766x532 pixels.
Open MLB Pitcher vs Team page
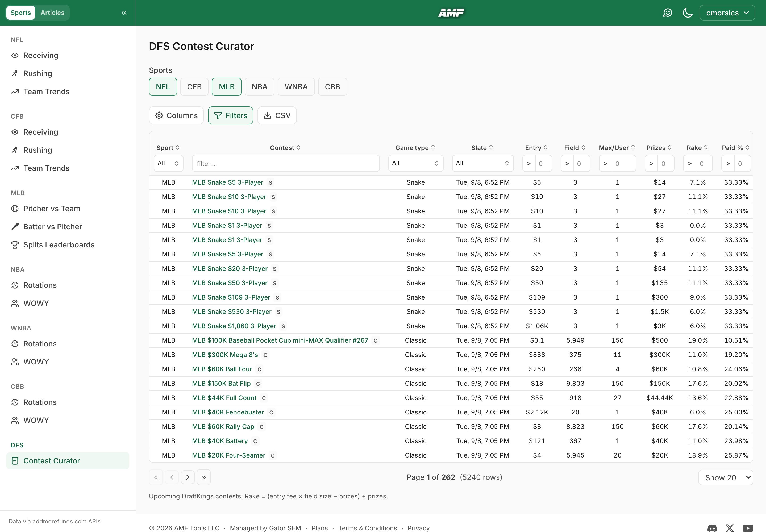[x=52, y=209]
